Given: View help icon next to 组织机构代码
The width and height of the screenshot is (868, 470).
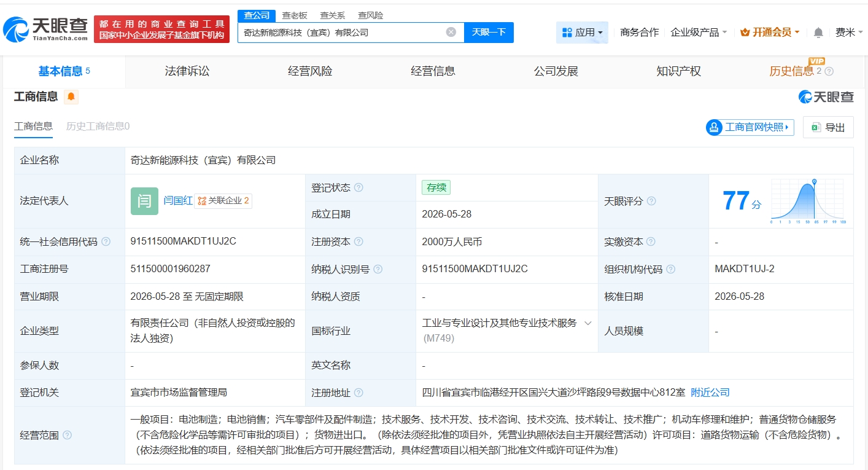Looking at the screenshot, I should tap(671, 269).
